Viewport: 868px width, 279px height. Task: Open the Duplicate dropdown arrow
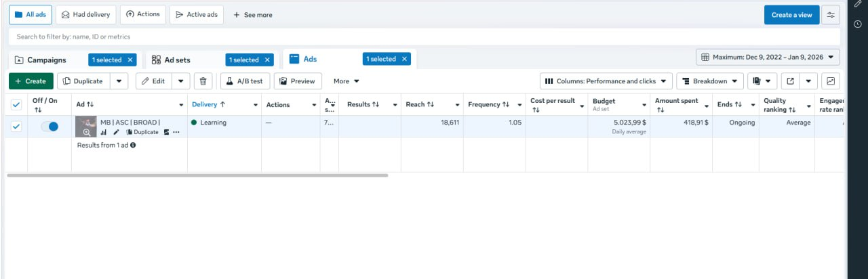click(119, 81)
